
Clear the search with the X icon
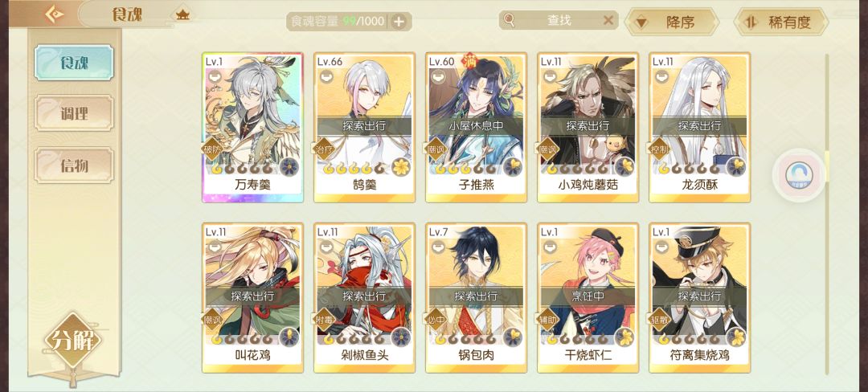click(x=608, y=20)
